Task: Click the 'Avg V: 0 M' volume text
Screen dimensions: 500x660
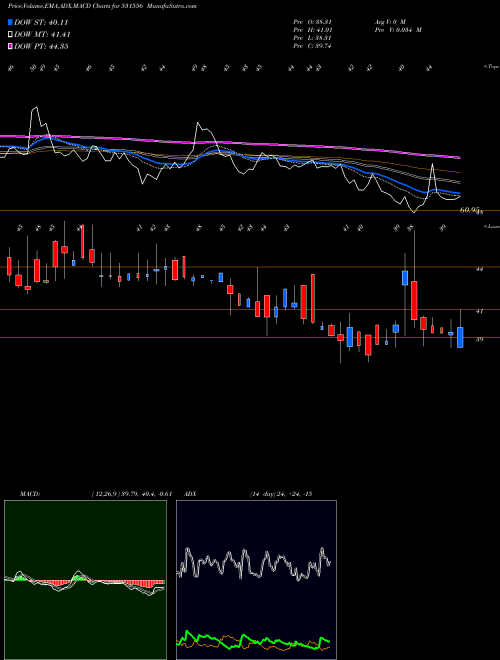Action: tap(390, 22)
